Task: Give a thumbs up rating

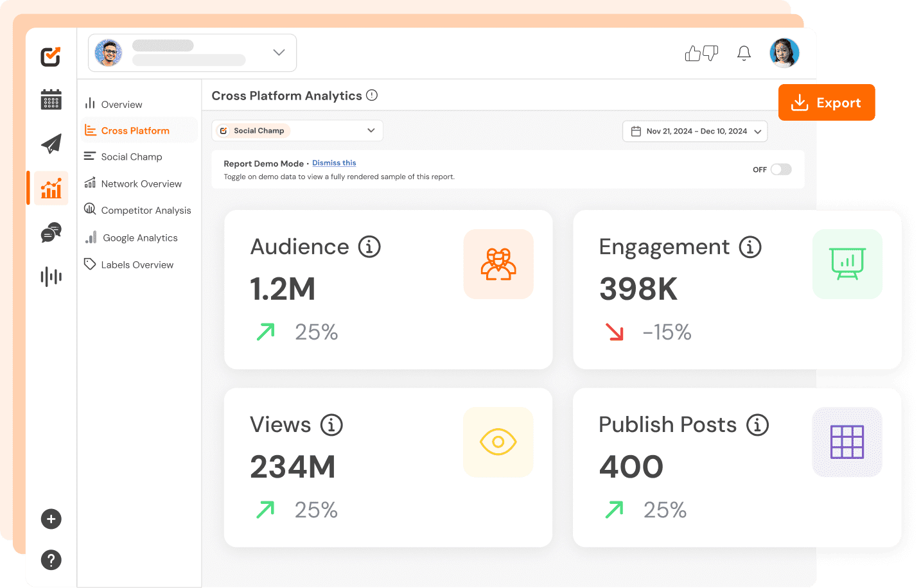Action: tap(692, 53)
